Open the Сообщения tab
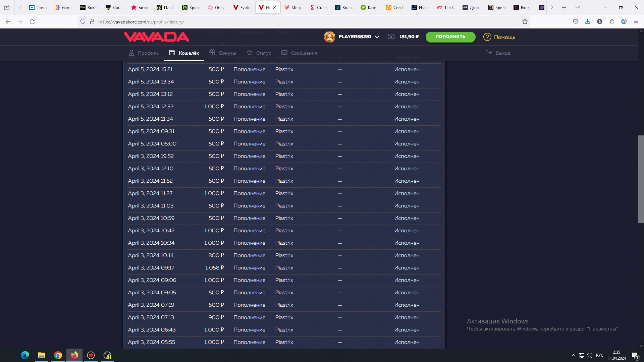 [x=299, y=53]
